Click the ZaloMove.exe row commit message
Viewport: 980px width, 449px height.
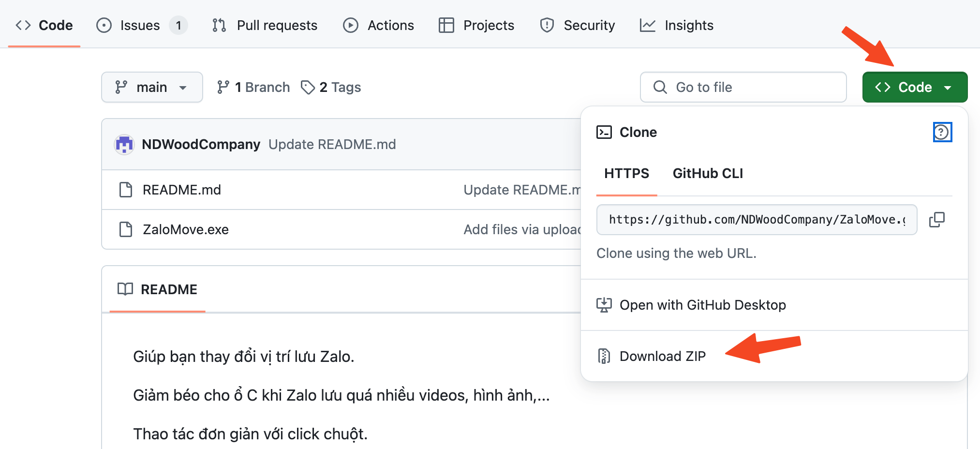[x=522, y=229]
